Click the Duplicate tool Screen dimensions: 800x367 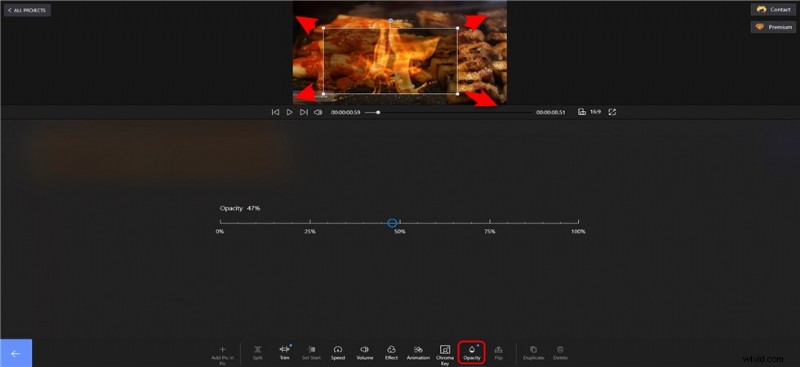[x=533, y=353]
